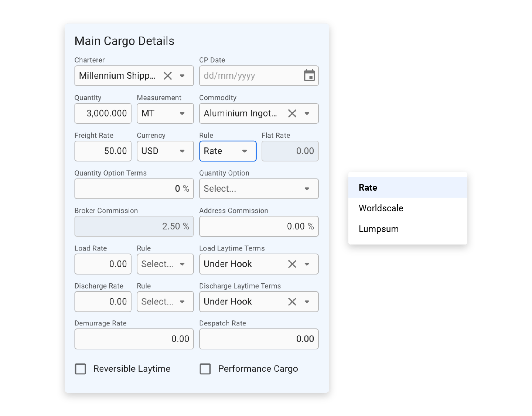This screenshot has width=532, height=416.
Task: Clear the Load Laytime Terms value
Action: pos(292,264)
